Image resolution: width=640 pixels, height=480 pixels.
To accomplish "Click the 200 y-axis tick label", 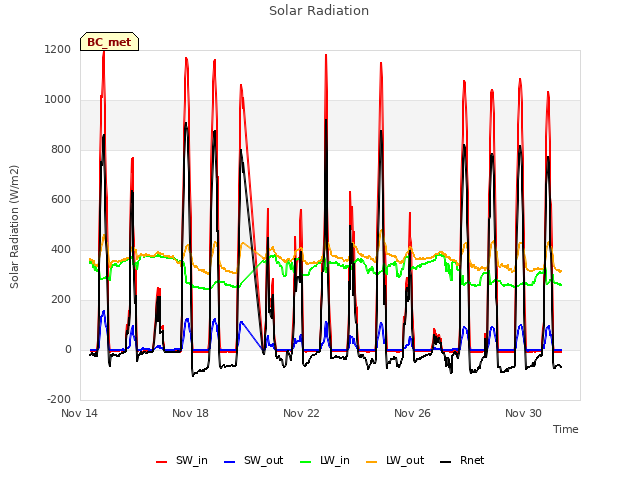I will [x=61, y=300].
